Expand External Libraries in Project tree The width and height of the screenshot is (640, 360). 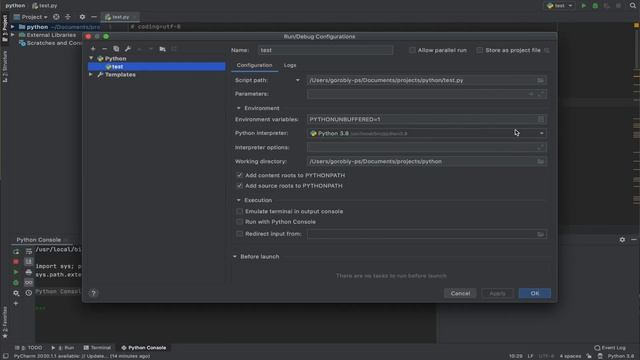(13, 35)
